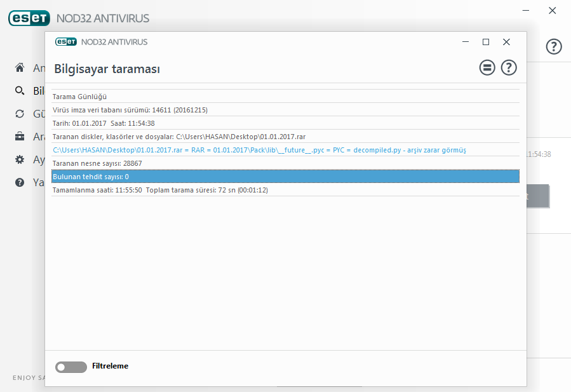
Task: Maximize the scan log dialog window
Action: [x=486, y=42]
